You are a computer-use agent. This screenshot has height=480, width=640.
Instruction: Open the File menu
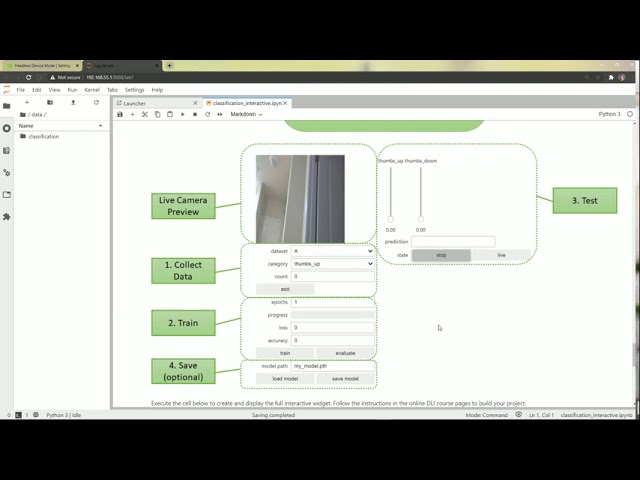pos(20,90)
